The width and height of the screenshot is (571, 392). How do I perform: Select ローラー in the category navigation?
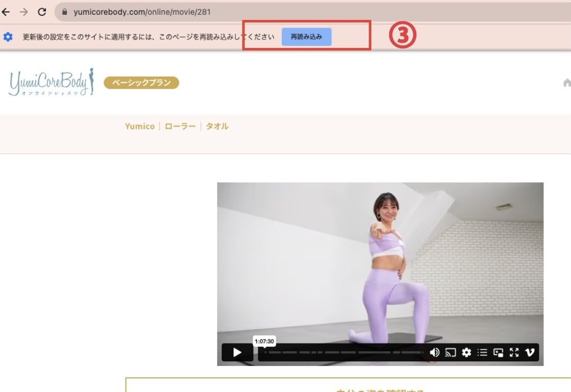pos(180,126)
